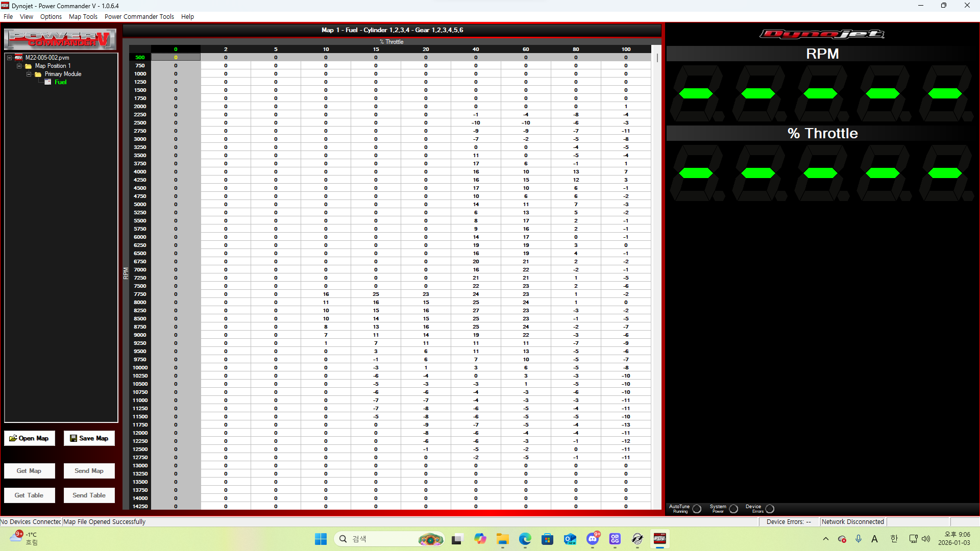The width and height of the screenshot is (980, 551).
Task: Click the Device Errors indicator light
Action: pos(770,509)
